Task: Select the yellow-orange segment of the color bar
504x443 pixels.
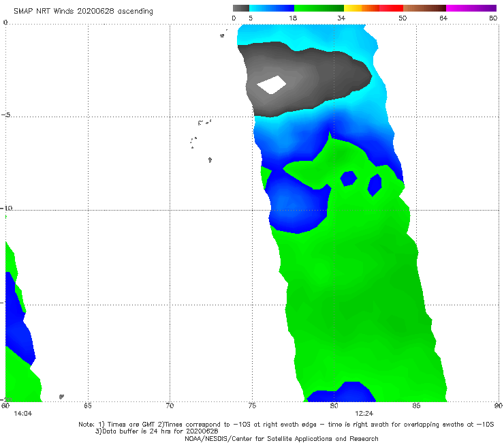Action: 362,8
